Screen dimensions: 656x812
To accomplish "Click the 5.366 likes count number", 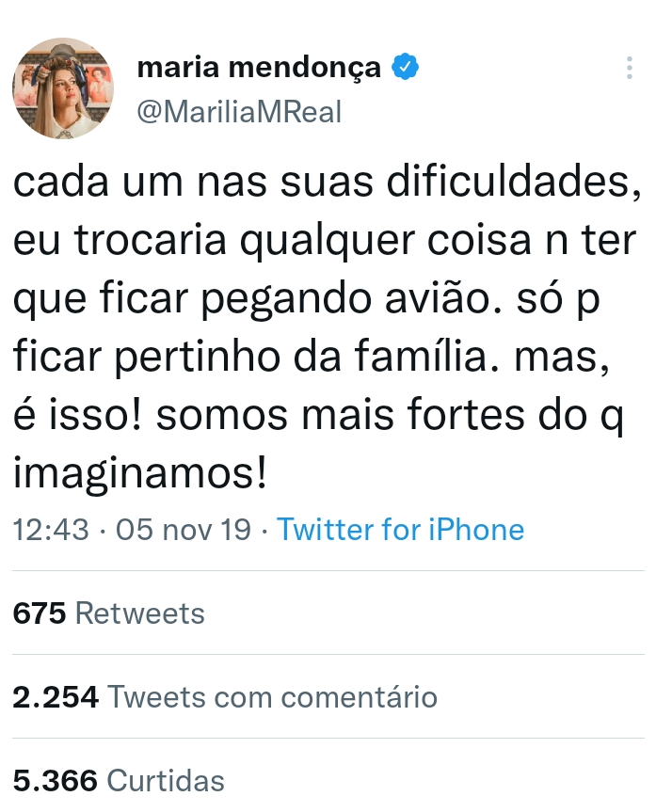I will point(56,780).
